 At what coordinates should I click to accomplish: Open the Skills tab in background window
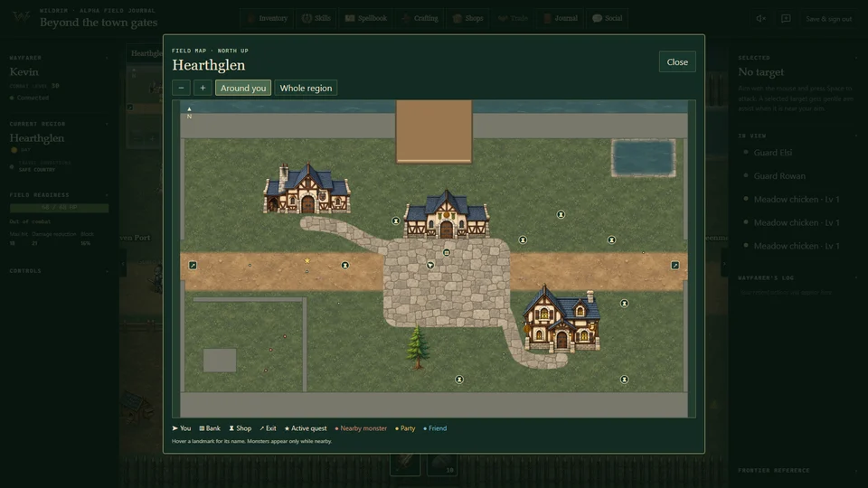coord(316,18)
